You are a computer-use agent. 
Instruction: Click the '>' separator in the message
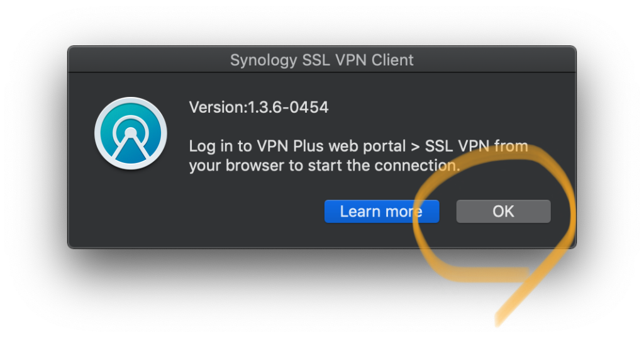click(414, 147)
